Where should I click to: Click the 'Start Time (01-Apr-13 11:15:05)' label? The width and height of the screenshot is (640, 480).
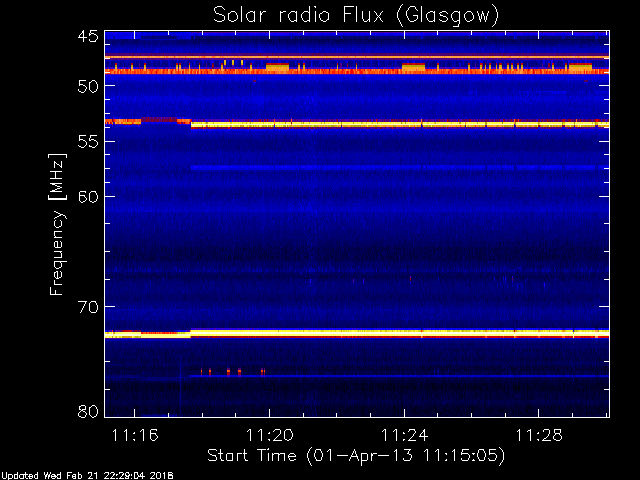tap(356, 456)
